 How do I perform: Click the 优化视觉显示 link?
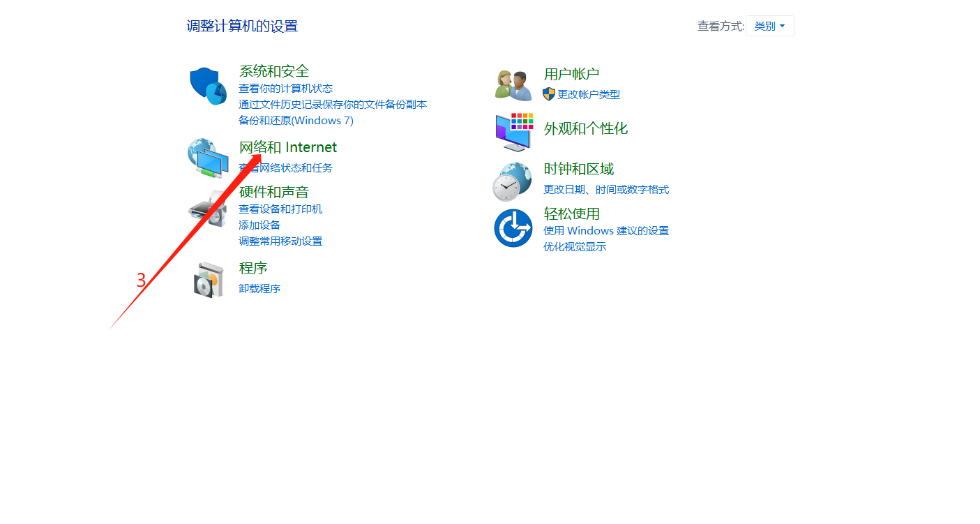point(575,247)
